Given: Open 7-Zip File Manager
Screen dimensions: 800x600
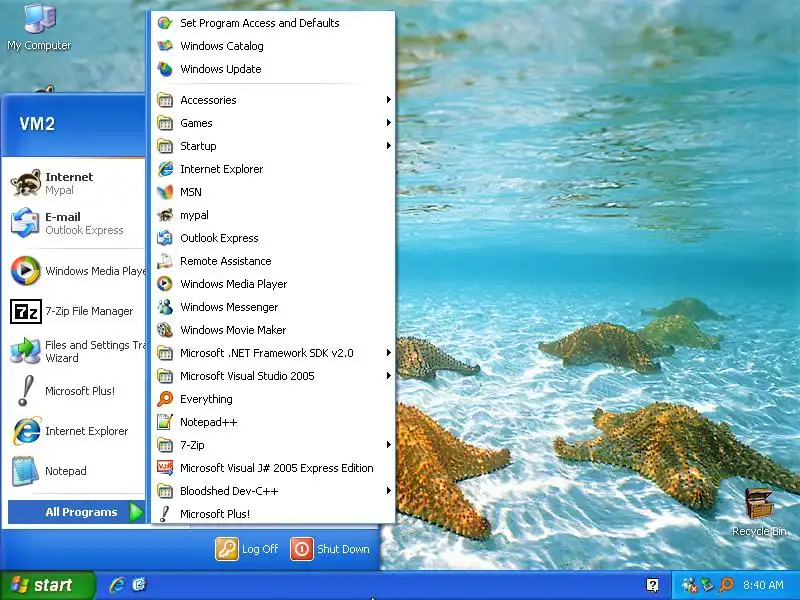Looking at the screenshot, I should tap(76, 311).
